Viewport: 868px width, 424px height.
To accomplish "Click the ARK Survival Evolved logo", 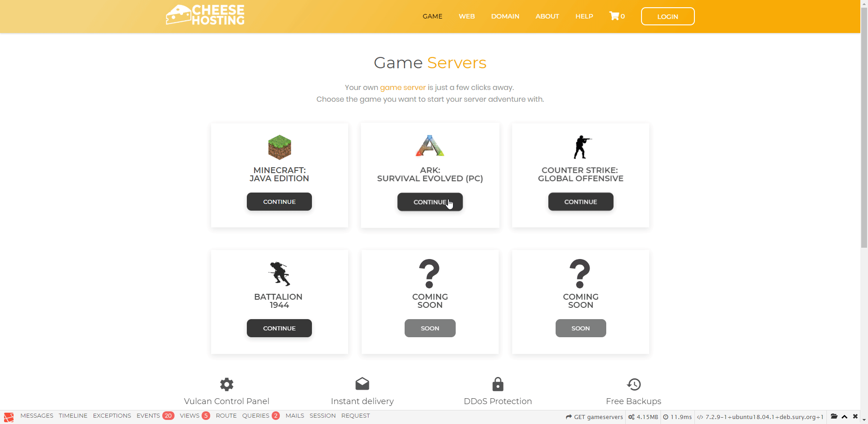I will (x=430, y=146).
